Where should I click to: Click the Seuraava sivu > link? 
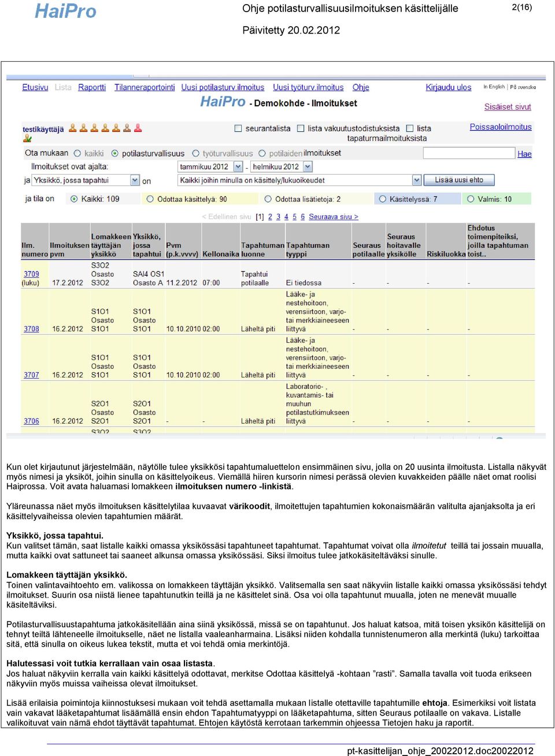[x=334, y=217]
